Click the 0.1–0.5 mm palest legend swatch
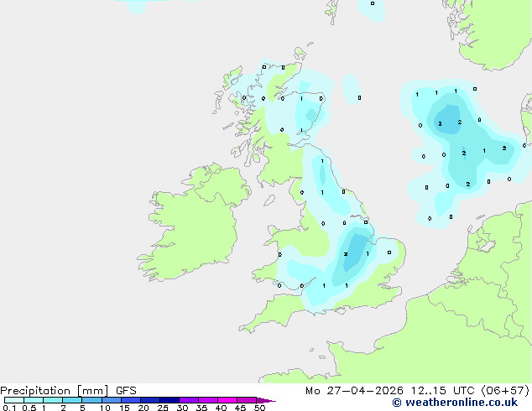This screenshot has width=532, height=411. click(14, 400)
